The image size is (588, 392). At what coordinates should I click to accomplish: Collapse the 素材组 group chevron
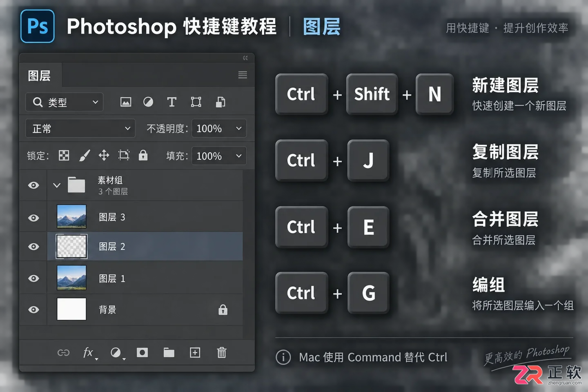[57, 185]
